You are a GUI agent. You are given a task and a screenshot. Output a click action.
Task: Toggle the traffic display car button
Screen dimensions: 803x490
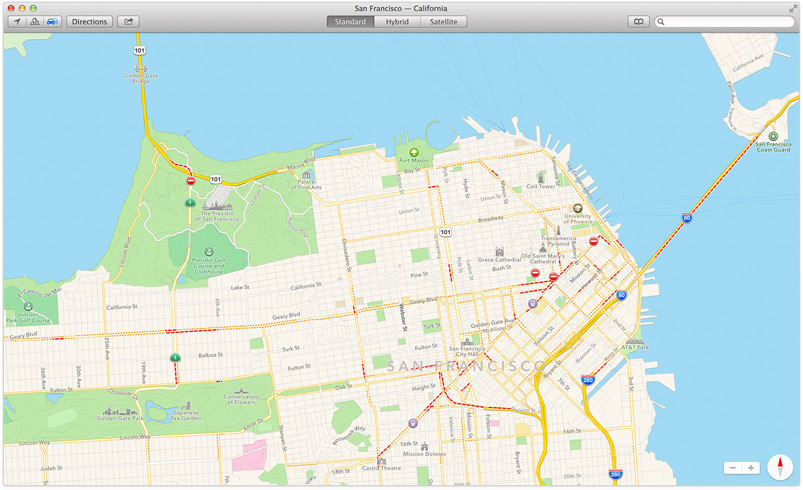coord(52,21)
